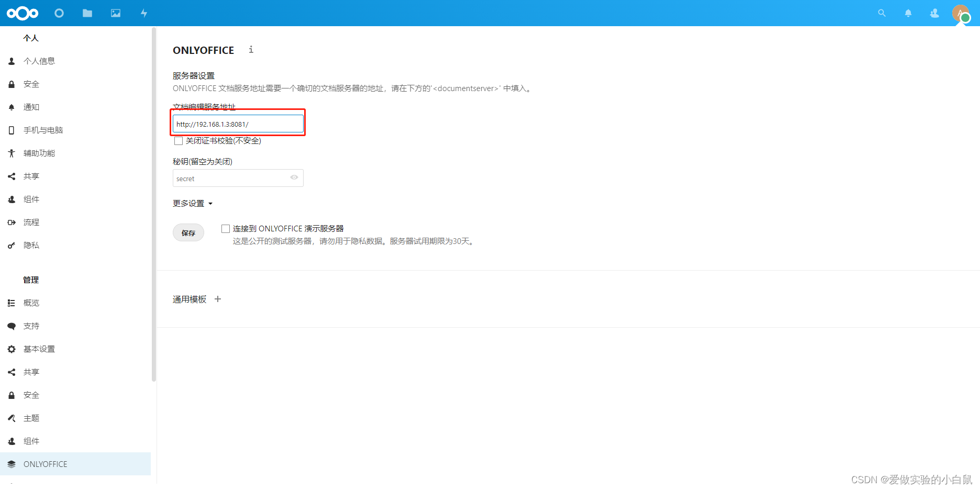Open admin 安全 settings
The width and height of the screenshot is (980, 490).
[x=75, y=395]
